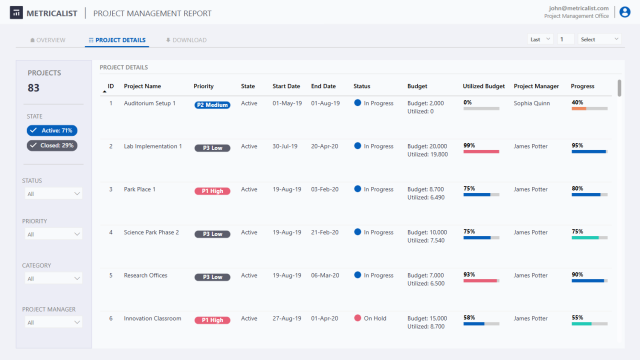Click the red On Hold status dot for Innovation Classroom
This screenshot has height=360, width=640.
(x=358, y=318)
